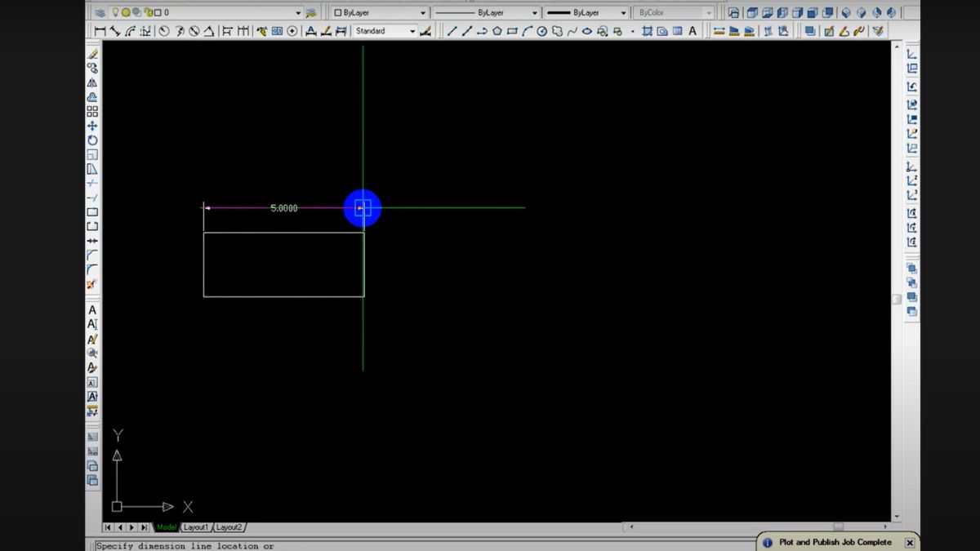The width and height of the screenshot is (980, 551).
Task: Go to last layout tab arrow
Action: [x=145, y=527]
